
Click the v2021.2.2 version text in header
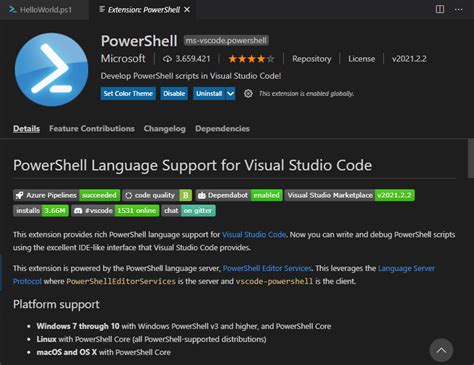coord(409,59)
